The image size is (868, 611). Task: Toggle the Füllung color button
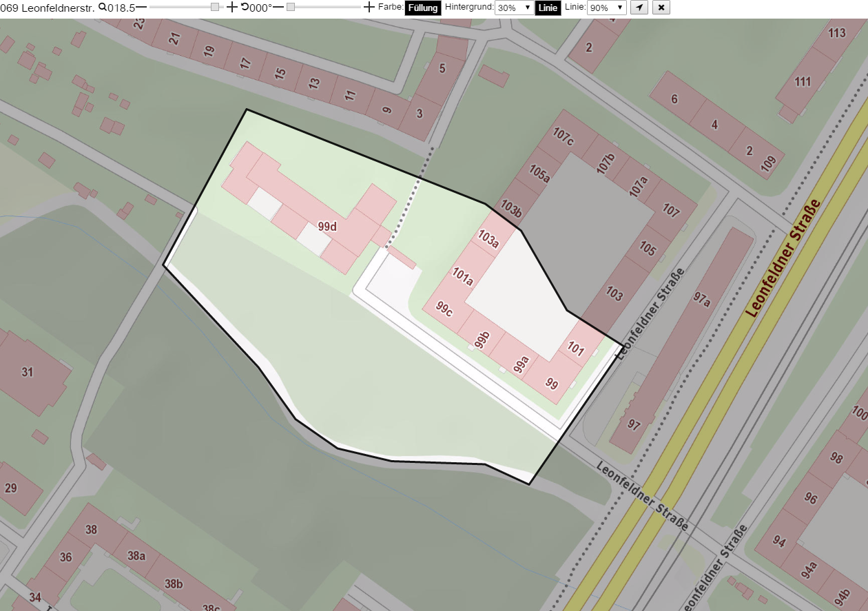click(423, 8)
